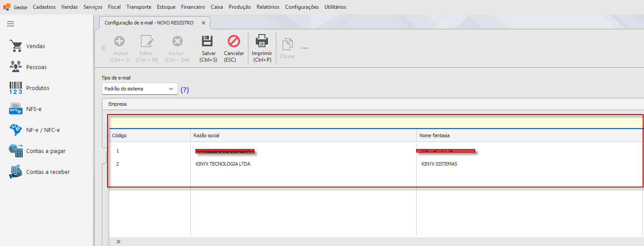Screen dimensions: 644x246
Task: Grab the toolbar drag handle dots
Action: pos(103,48)
